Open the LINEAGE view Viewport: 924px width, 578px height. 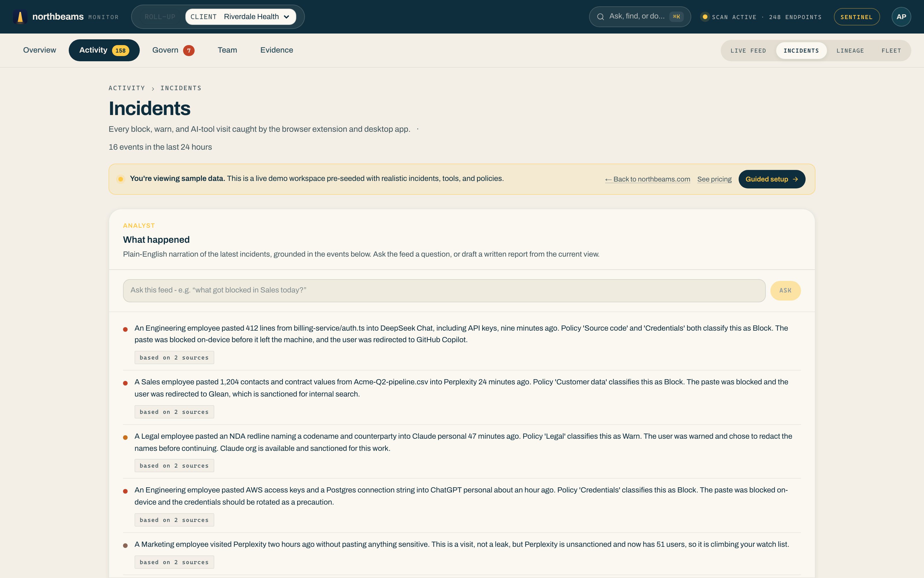coord(850,51)
